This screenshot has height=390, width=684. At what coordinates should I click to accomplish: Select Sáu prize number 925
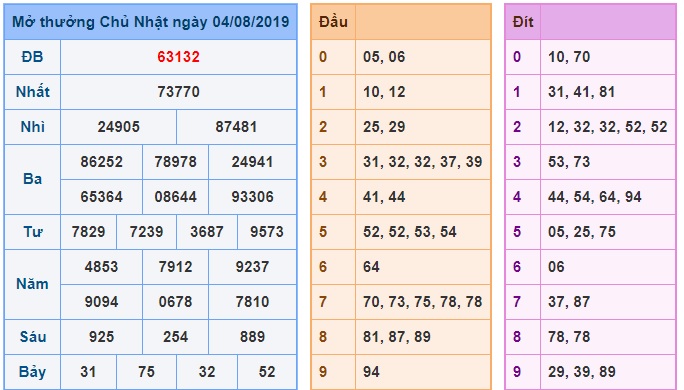[102, 337]
